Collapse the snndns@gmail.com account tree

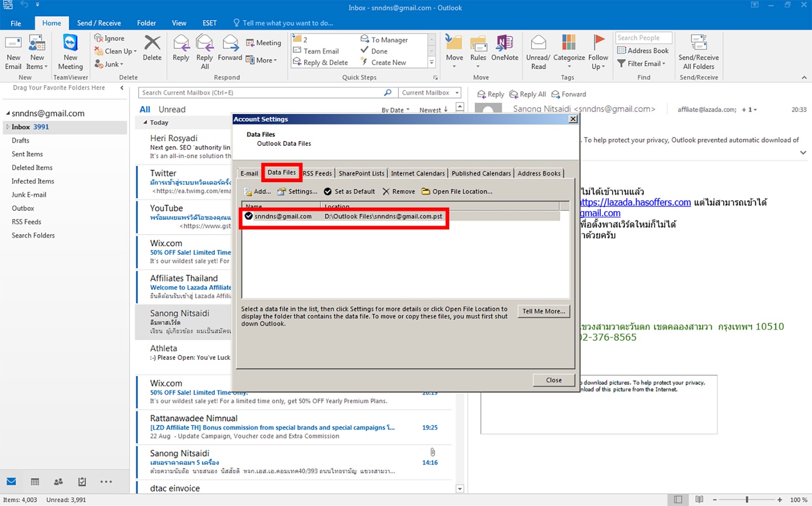8,114
